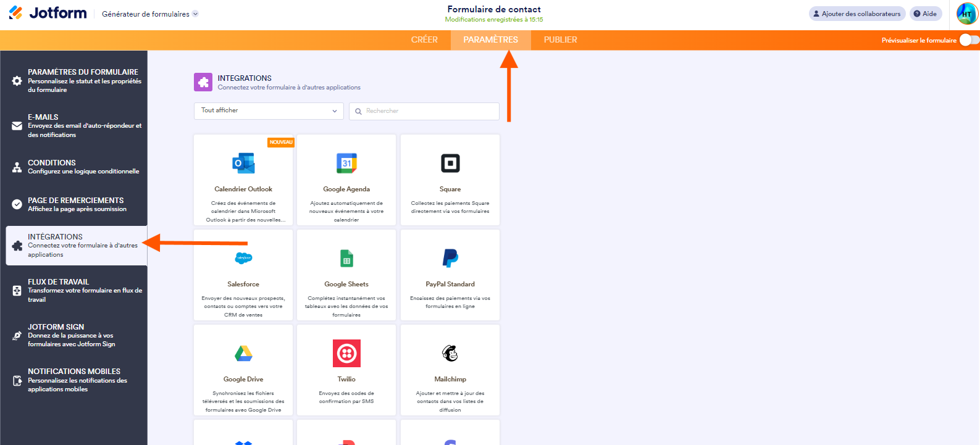Click the Calendrier Outlook card title
980x445 pixels.
pyautogui.click(x=243, y=189)
